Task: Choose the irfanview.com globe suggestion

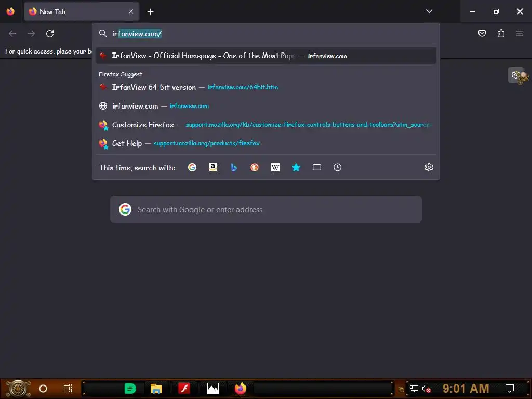Action: point(265,106)
